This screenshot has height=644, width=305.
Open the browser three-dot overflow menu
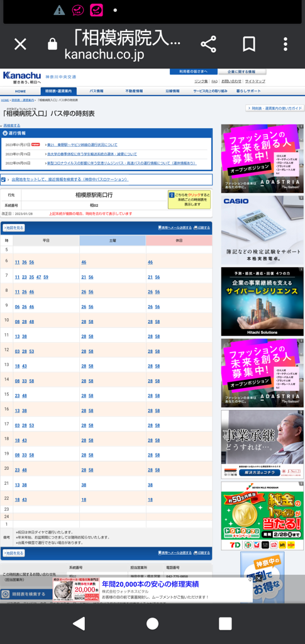[x=286, y=44]
